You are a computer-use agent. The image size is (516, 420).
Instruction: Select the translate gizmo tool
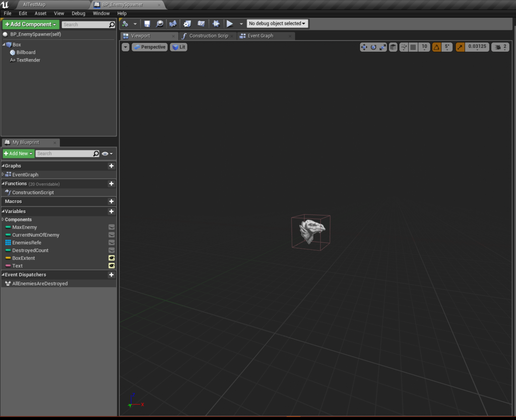[x=364, y=47]
